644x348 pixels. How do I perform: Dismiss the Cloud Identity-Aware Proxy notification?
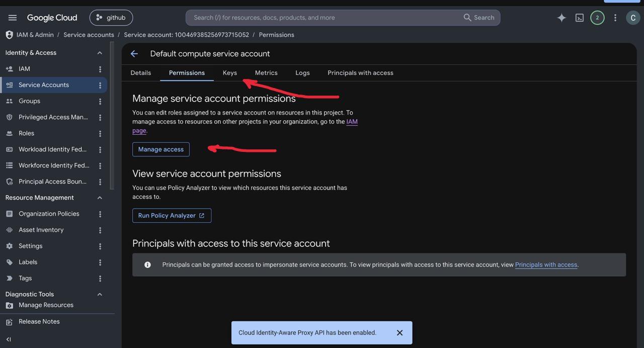tap(399, 333)
